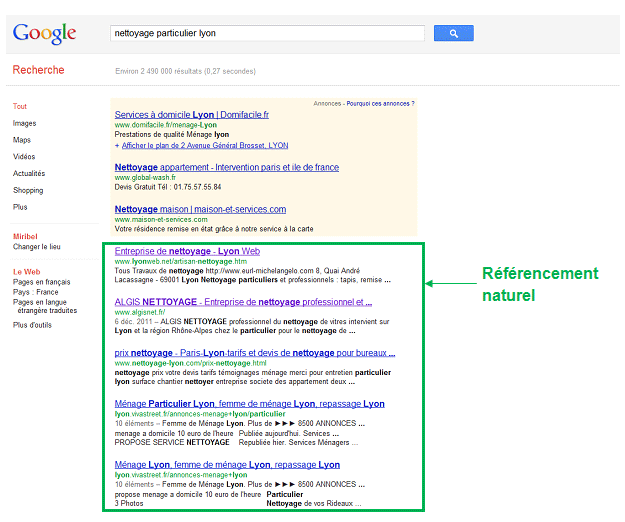Open result 'Entreprise de nettoyage - Lyon Web'
625x522 pixels.
coord(187,251)
